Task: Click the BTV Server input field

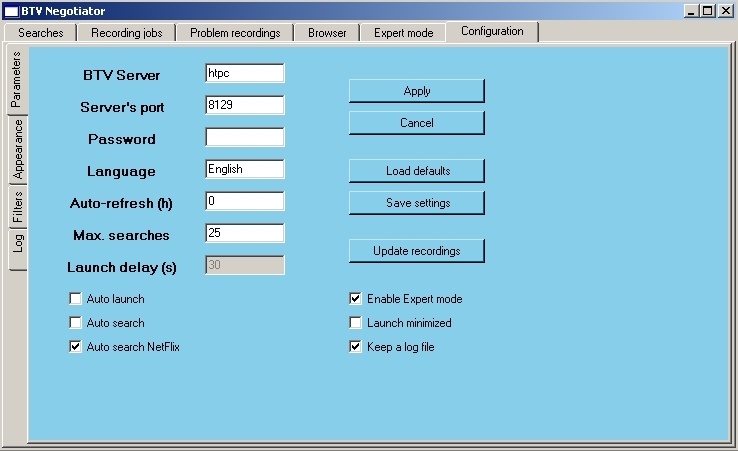Action: pyautogui.click(x=245, y=73)
